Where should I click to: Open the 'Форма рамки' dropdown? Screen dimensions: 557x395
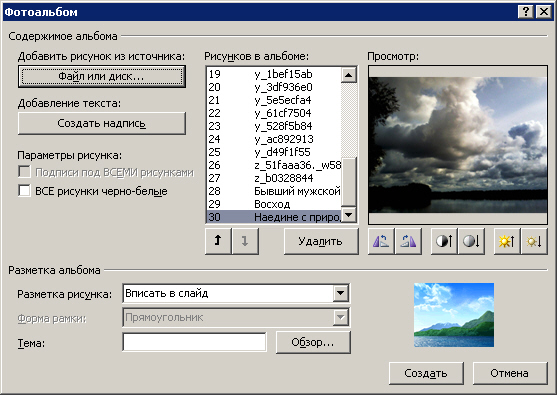pos(340,317)
